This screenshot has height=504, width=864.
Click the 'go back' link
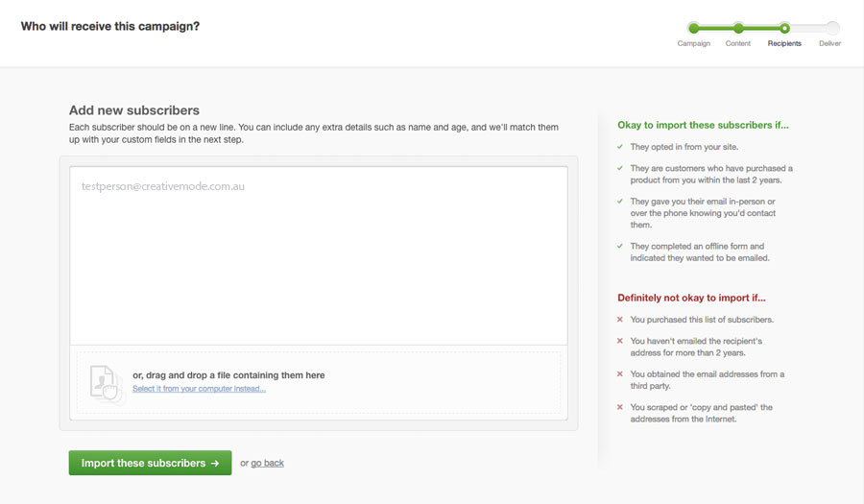(267, 464)
